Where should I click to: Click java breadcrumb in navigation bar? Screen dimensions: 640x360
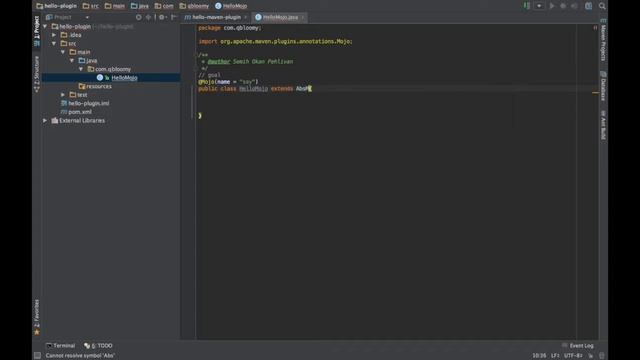coord(140,6)
